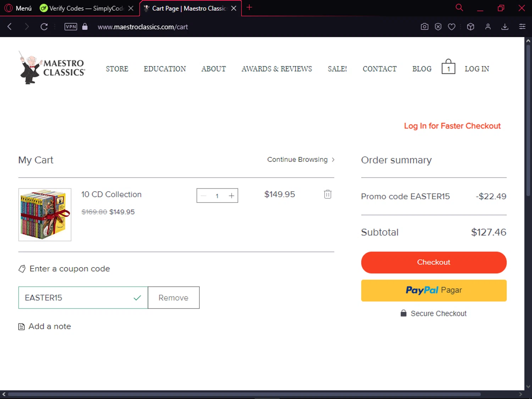532x399 pixels.
Task: Delete item with the trash icon
Action: (328, 194)
